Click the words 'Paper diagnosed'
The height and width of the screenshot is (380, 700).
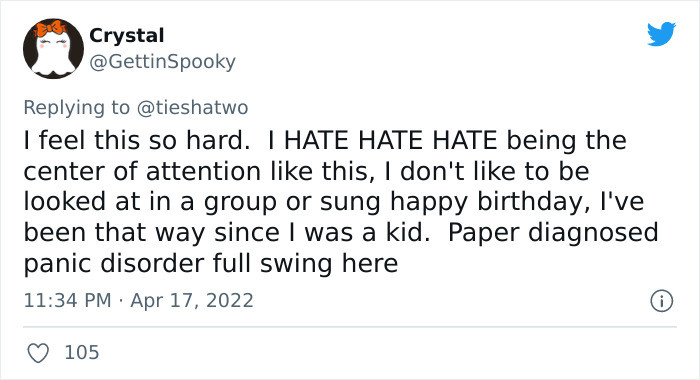[x=553, y=233]
